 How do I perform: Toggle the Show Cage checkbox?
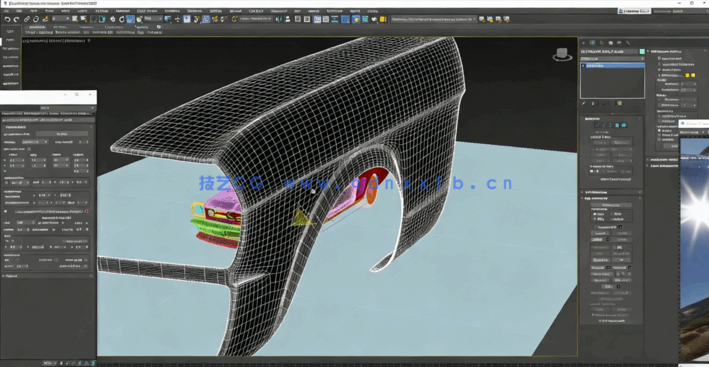click(x=659, y=75)
